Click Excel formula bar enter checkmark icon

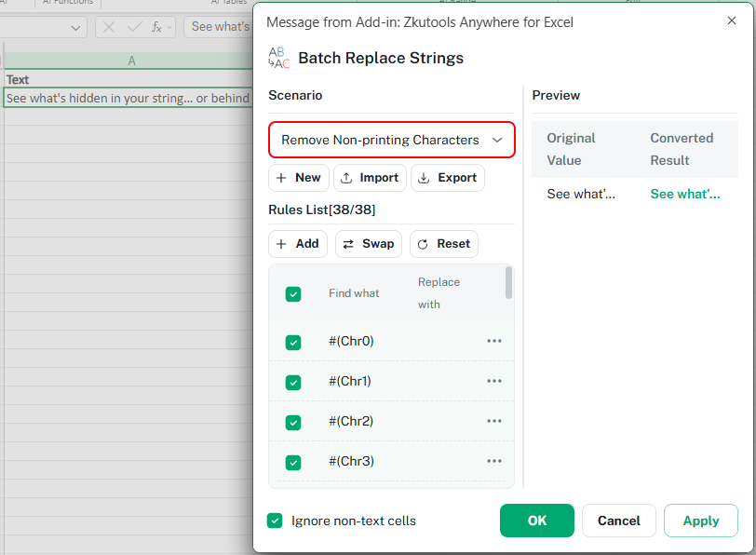pyautogui.click(x=134, y=27)
